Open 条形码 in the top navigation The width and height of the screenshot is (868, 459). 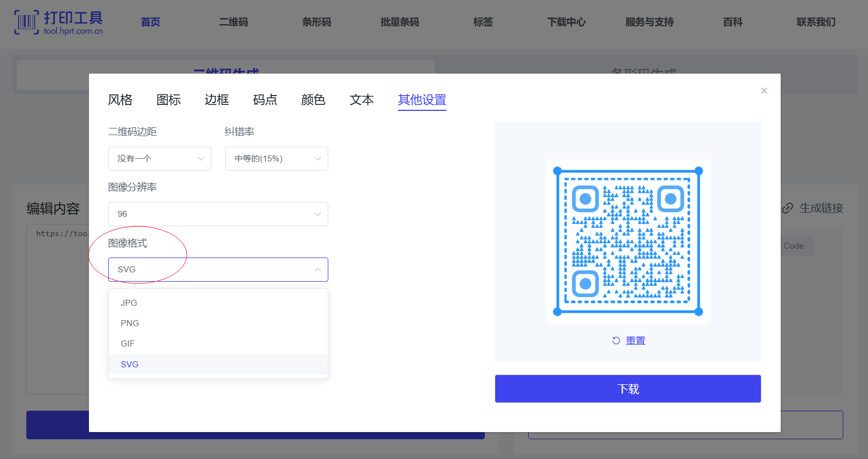[317, 22]
